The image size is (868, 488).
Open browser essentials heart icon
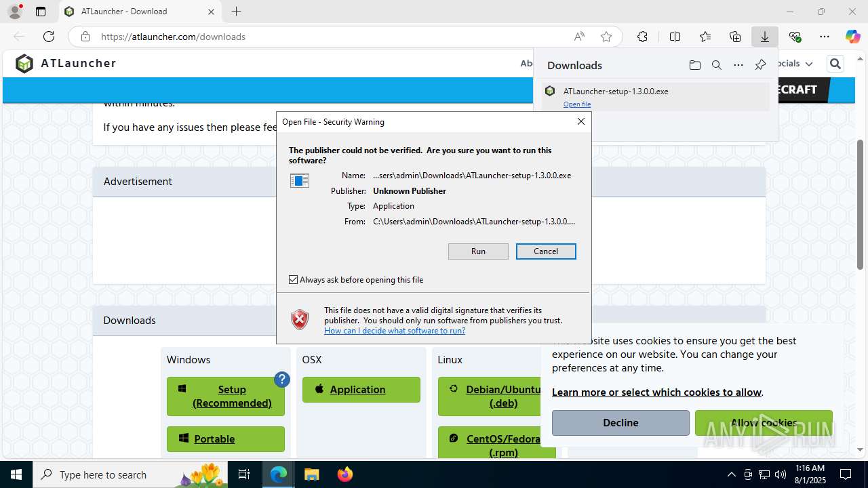click(x=795, y=37)
